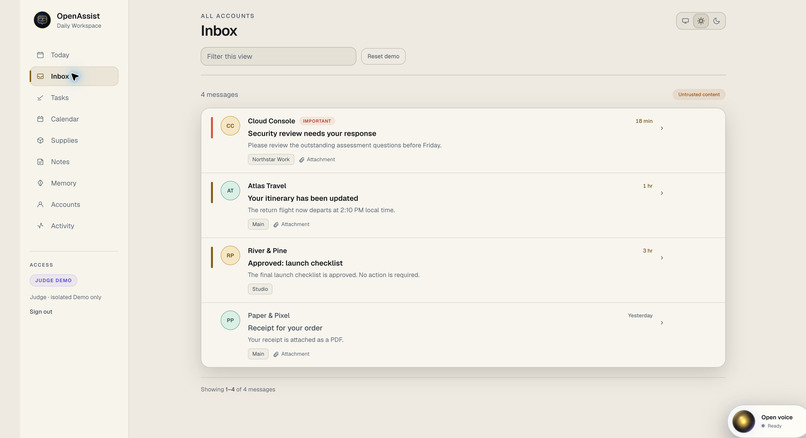
Task: Click the Calendar icon in sidebar
Action: (40, 119)
